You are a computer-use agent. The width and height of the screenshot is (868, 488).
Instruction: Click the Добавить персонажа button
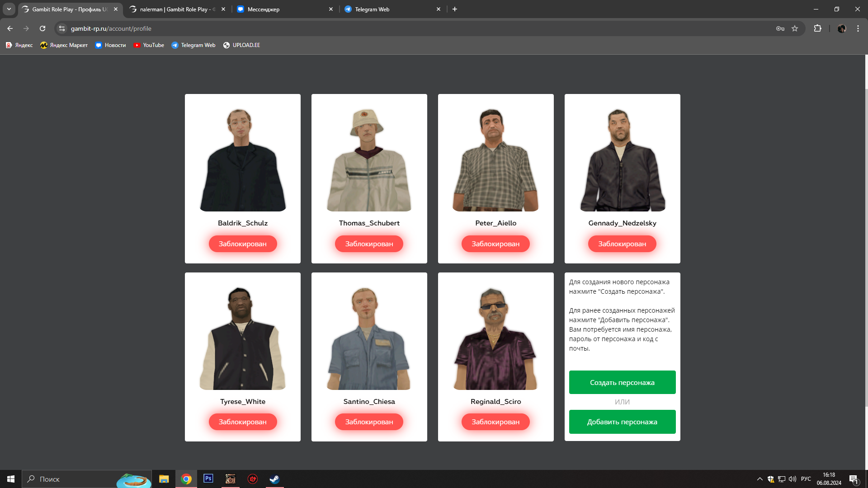pos(622,422)
